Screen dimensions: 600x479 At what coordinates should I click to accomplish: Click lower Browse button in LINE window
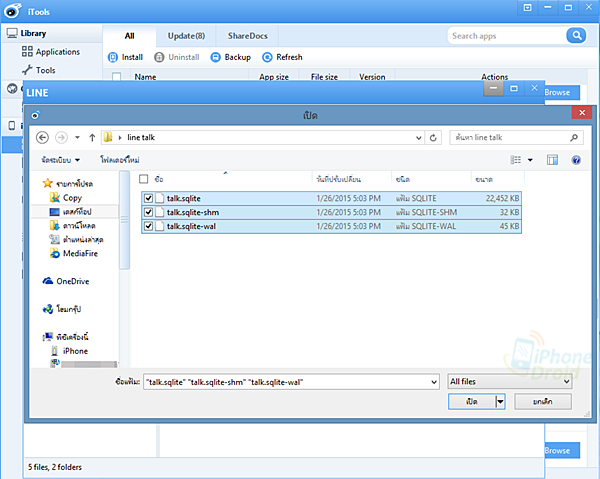[x=562, y=450]
